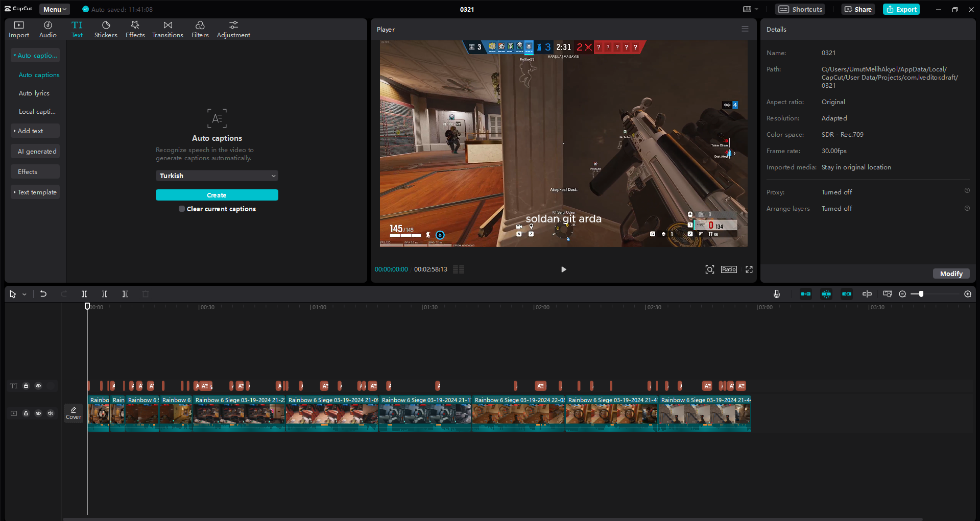
Task: Export the project
Action: click(x=901, y=9)
